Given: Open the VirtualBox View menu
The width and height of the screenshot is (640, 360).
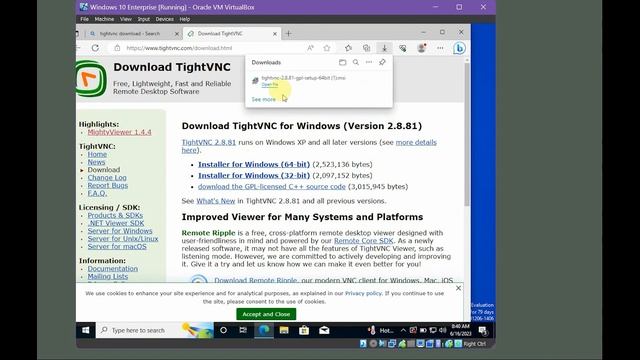Looking at the screenshot, I should pos(126,19).
